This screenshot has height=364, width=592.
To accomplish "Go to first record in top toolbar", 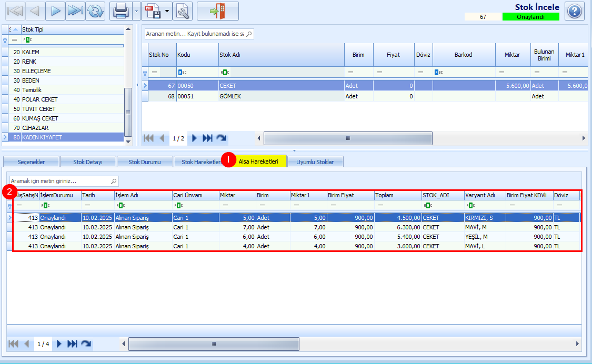I will (x=15, y=11).
